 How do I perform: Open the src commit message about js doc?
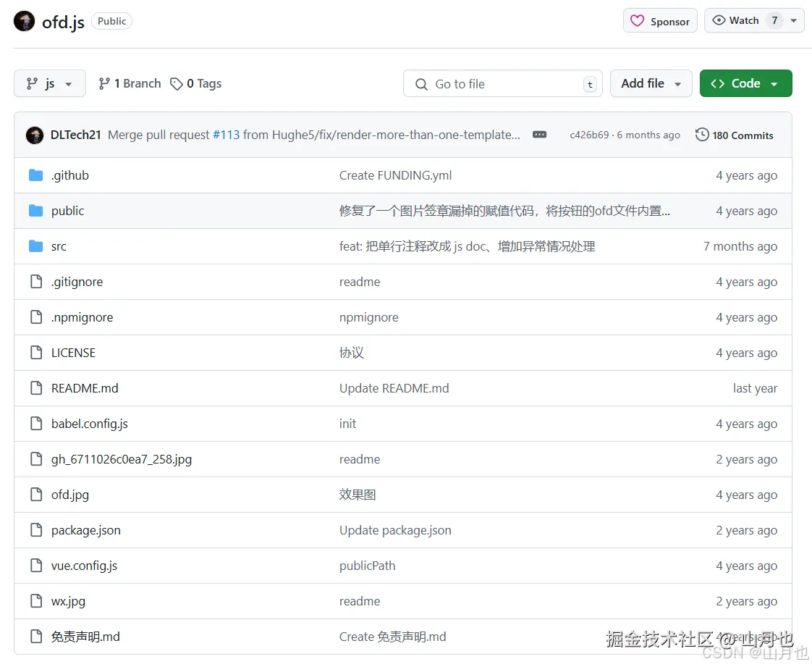467,246
